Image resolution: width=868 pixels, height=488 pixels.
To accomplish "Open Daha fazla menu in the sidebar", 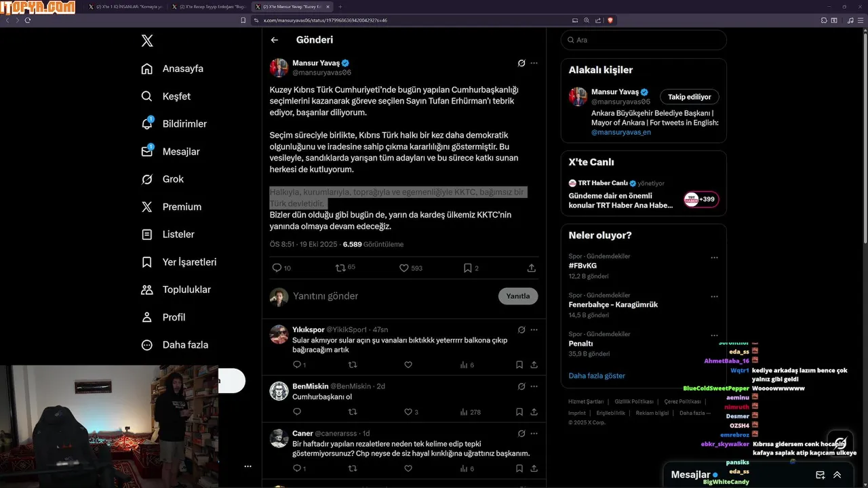I will (175, 344).
